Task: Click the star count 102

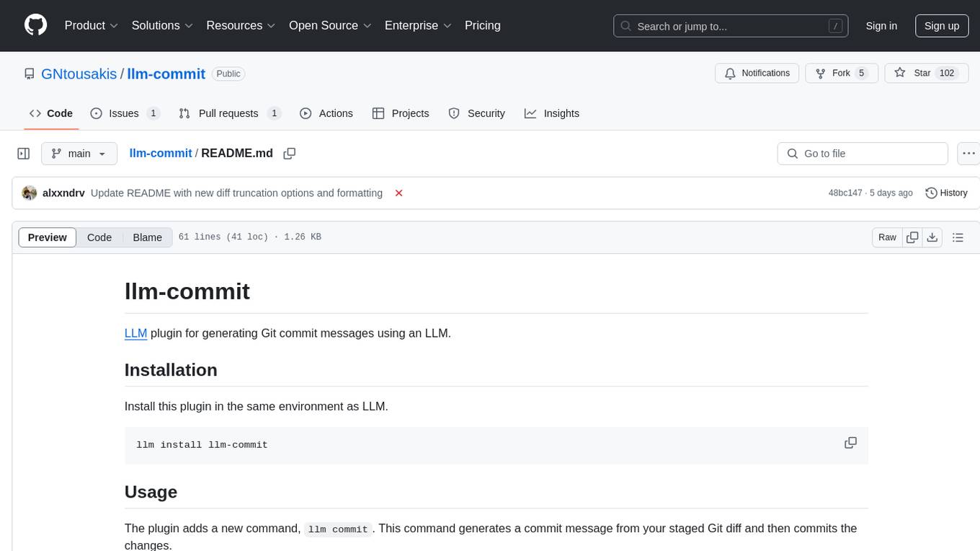Action: coord(947,74)
